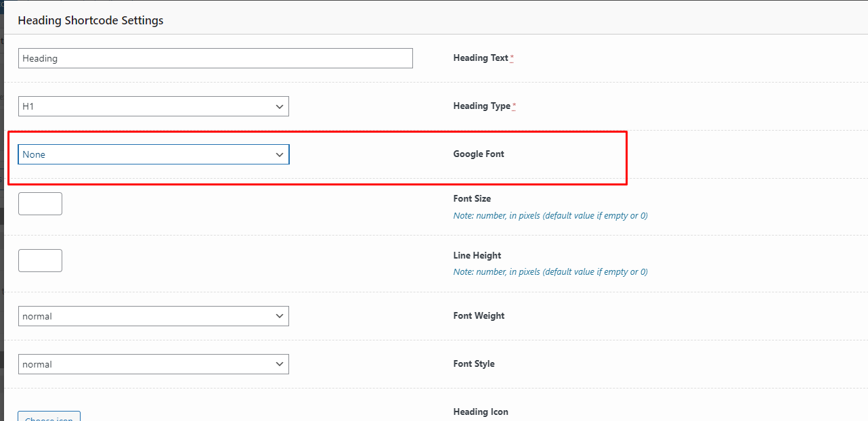Click the Heading Shortcode Settings title
This screenshot has width=868, height=421.
pos(91,20)
